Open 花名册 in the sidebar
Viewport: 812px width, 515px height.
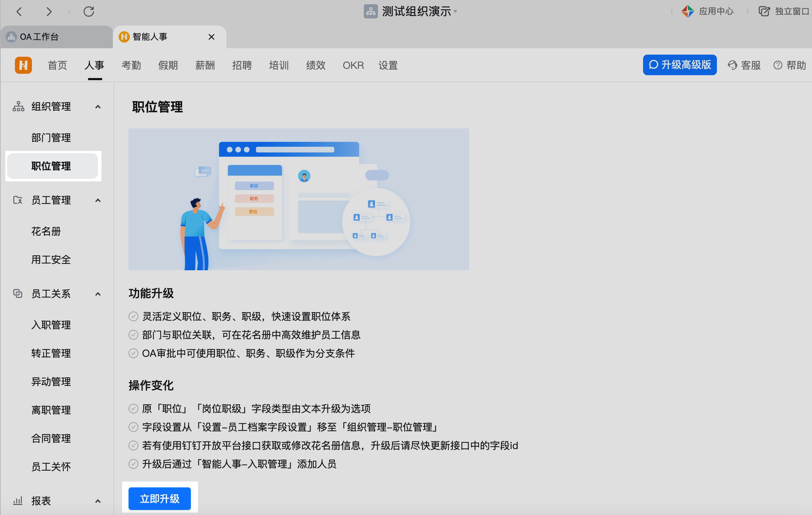tap(46, 232)
